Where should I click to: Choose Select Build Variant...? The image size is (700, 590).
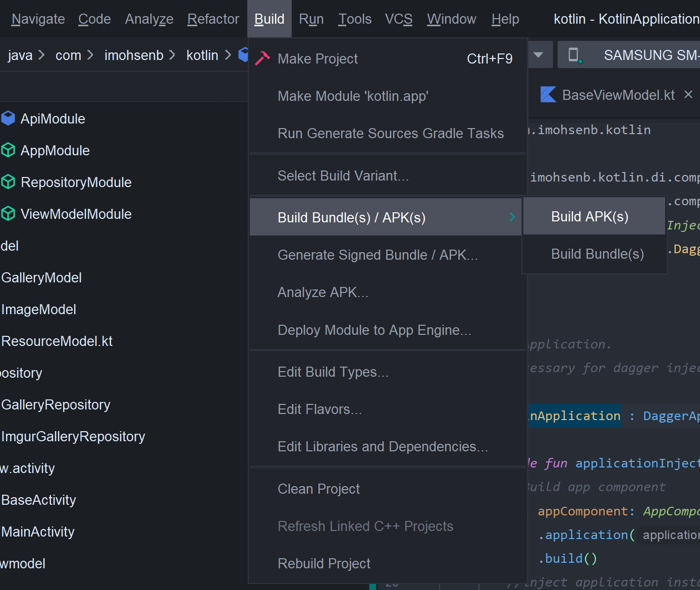pyautogui.click(x=388, y=175)
